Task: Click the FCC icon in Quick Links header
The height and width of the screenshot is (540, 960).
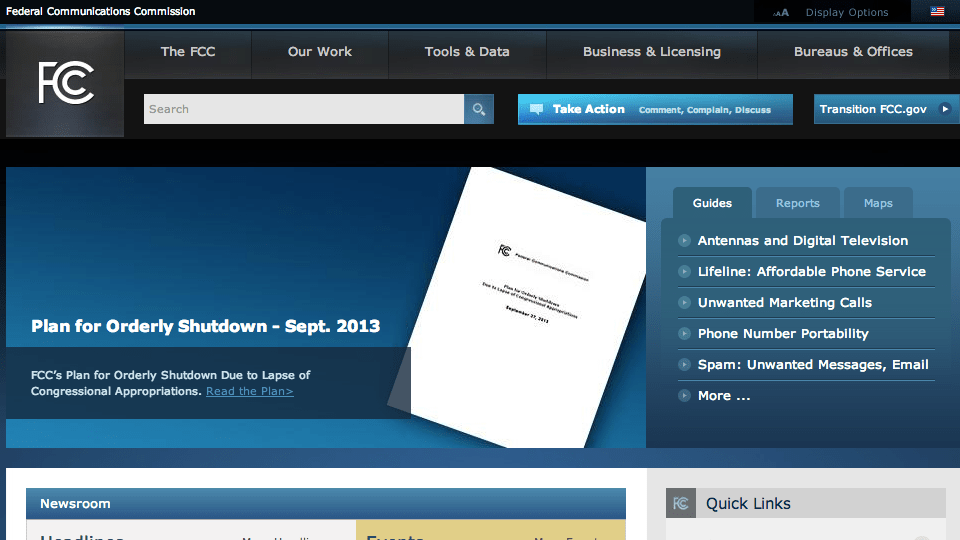Action: pyautogui.click(x=681, y=503)
